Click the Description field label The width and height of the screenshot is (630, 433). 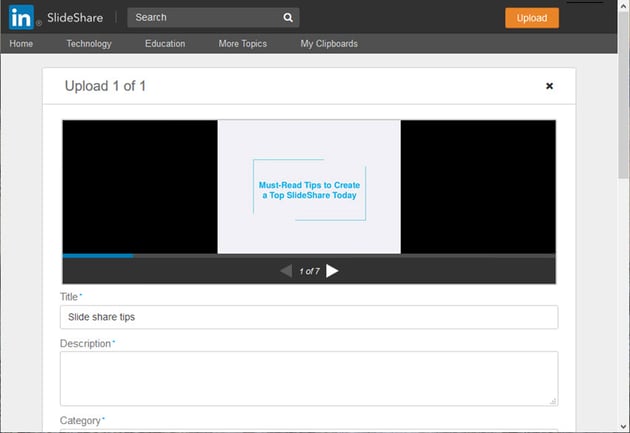85,344
